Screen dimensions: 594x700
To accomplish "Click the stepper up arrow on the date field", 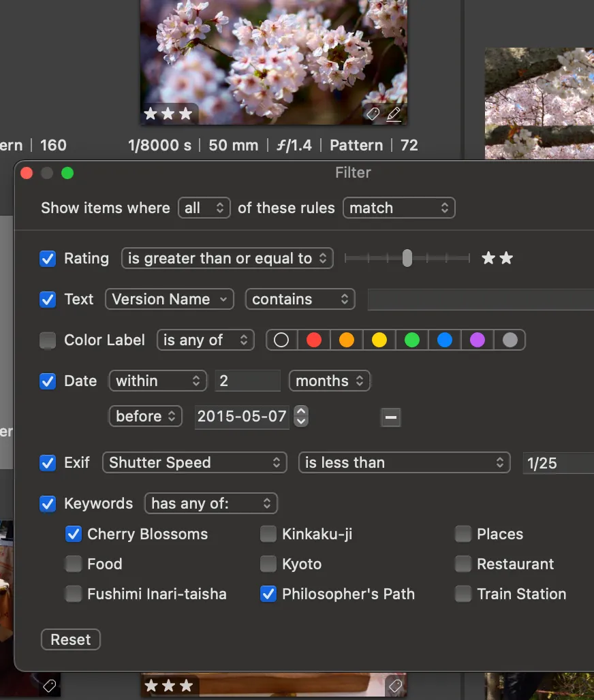I will (x=300, y=412).
